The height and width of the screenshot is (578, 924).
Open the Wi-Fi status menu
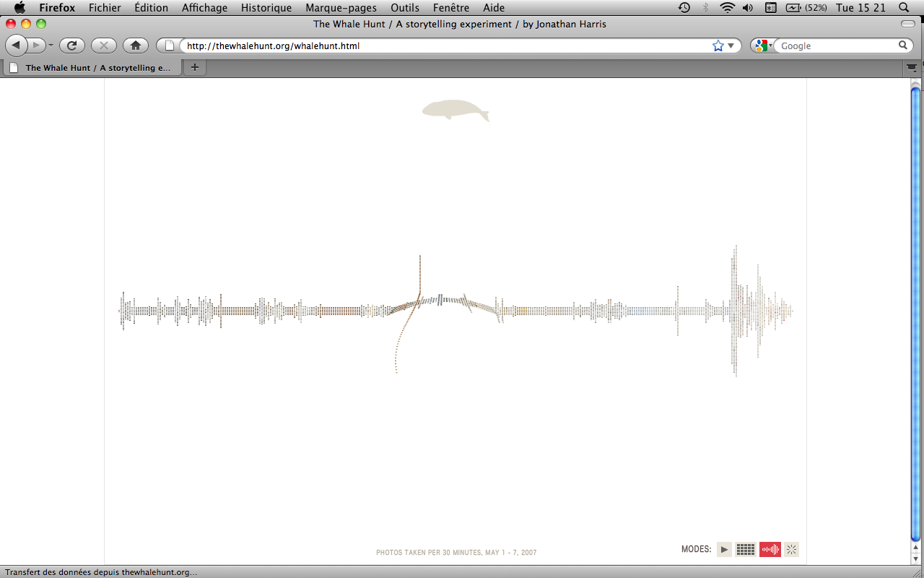pyautogui.click(x=727, y=8)
